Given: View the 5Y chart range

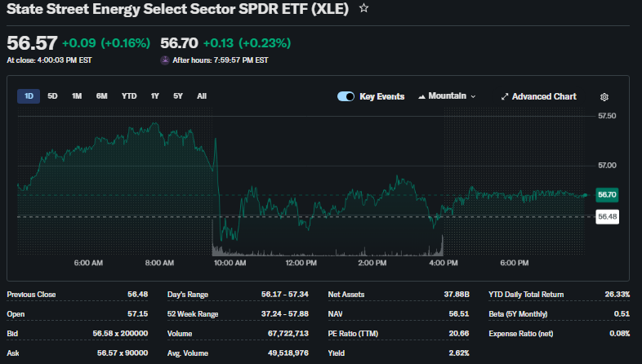Looking at the screenshot, I should (x=177, y=96).
